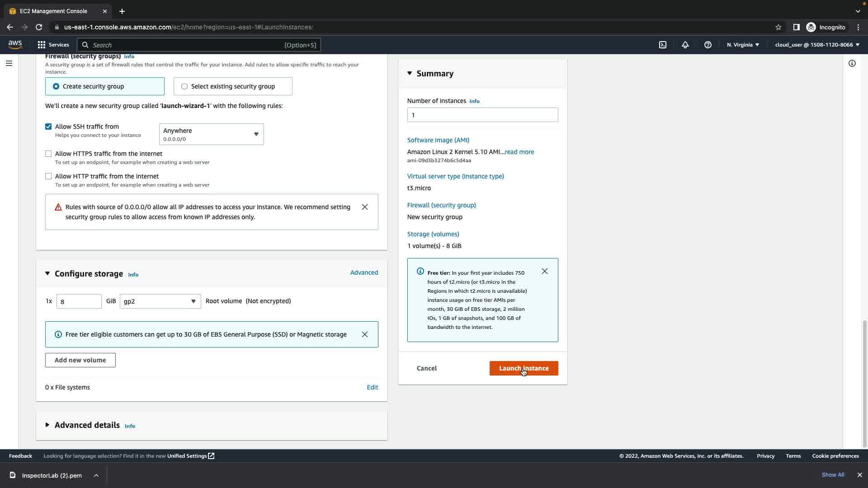Open the left hamburger navigation menu
The width and height of the screenshot is (868, 488).
pyautogui.click(x=9, y=63)
